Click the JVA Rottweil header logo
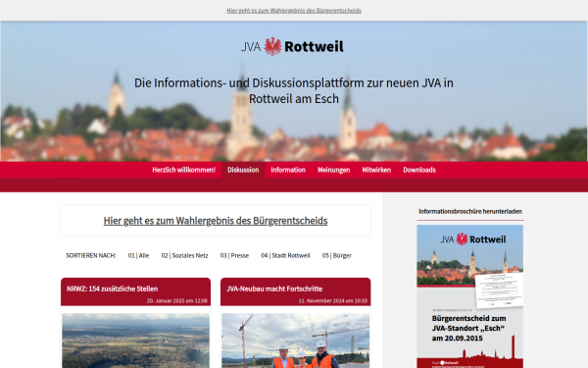This screenshot has width=588, height=368. (x=292, y=47)
